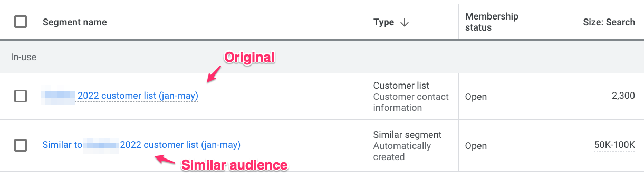Viewport: 644px width, 196px height.
Task: Open the Similar to 2022 customer list link
Action: (141, 145)
